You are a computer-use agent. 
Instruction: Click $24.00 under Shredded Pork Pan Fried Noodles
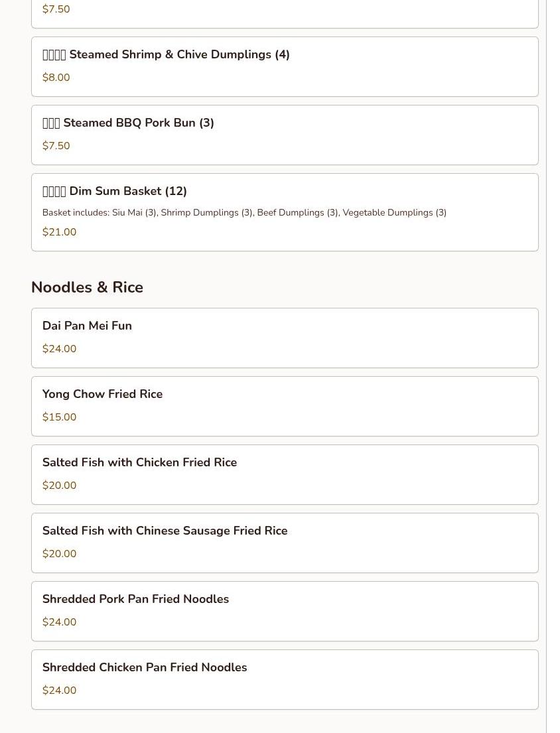coord(59,622)
